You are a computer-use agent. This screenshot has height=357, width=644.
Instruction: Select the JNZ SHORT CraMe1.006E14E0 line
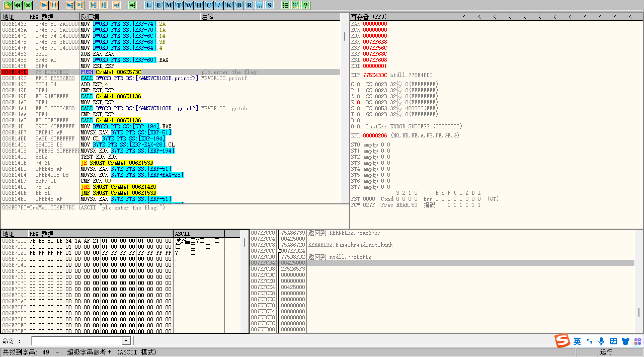click(x=170, y=187)
